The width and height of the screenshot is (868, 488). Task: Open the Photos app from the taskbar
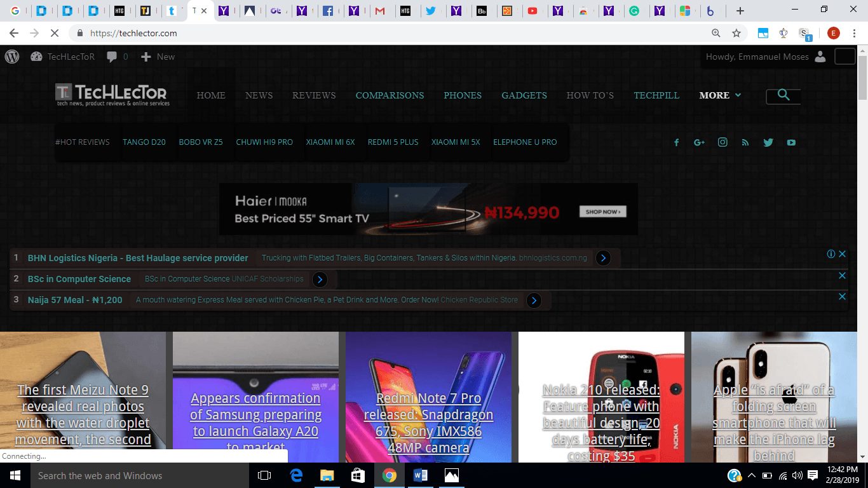point(452,475)
